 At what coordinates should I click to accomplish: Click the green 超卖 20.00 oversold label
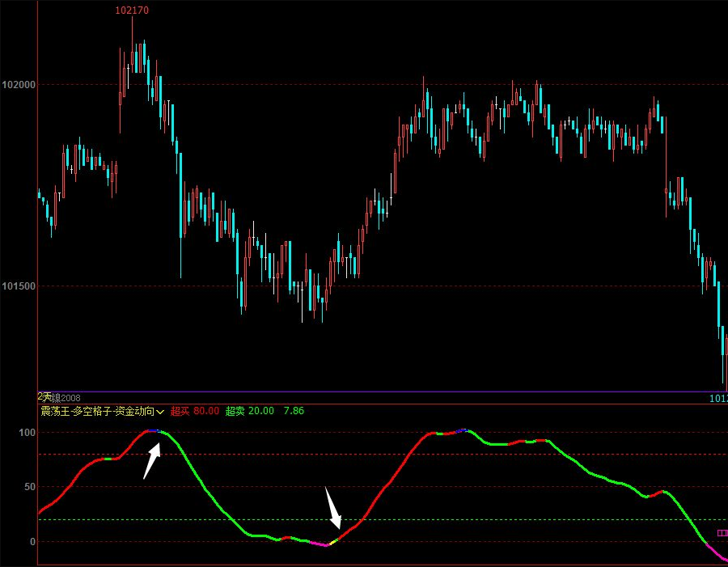pos(250,411)
